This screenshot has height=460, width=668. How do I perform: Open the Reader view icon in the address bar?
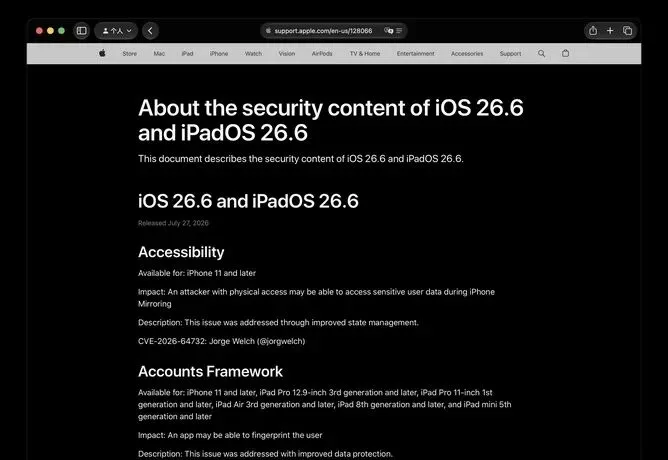click(399, 31)
